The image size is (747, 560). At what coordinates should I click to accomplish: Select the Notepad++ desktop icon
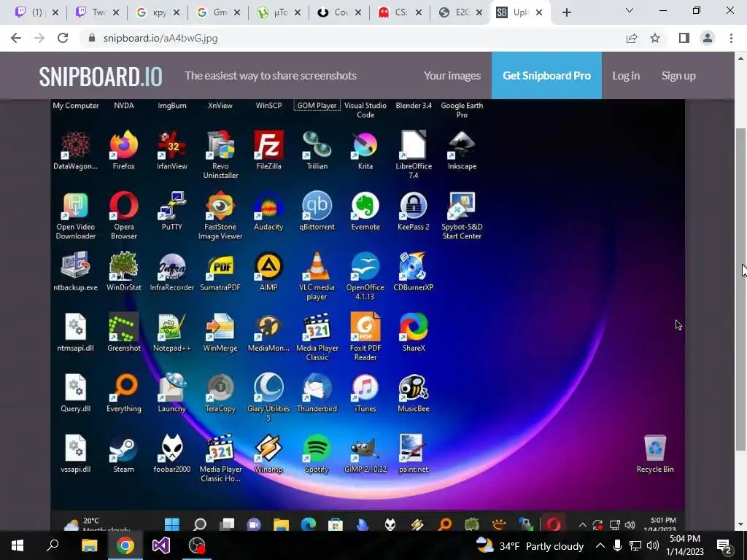[172, 327]
